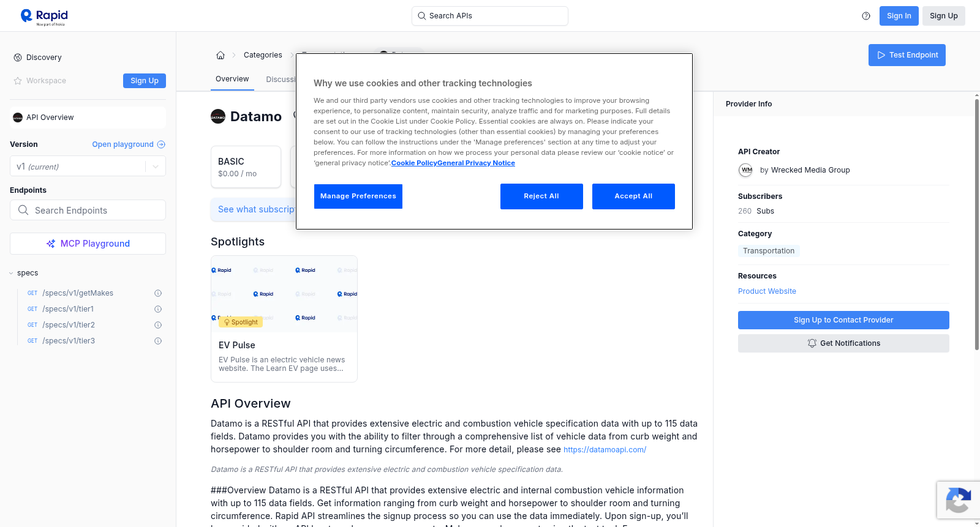Image resolution: width=980 pixels, height=527 pixels.
Task: Switch to the Overview tab
Action: pyautogui.click(x=232, y=79)
